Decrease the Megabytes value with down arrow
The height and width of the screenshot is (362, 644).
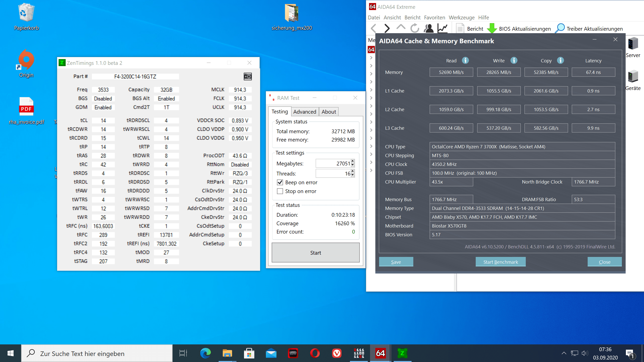coord(353,165)
